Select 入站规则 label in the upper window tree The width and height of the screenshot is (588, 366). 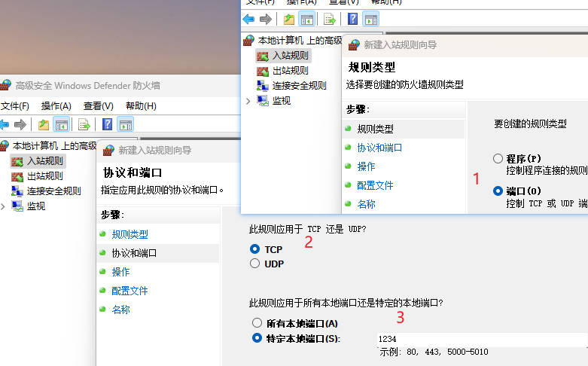[x=291, y=56]
